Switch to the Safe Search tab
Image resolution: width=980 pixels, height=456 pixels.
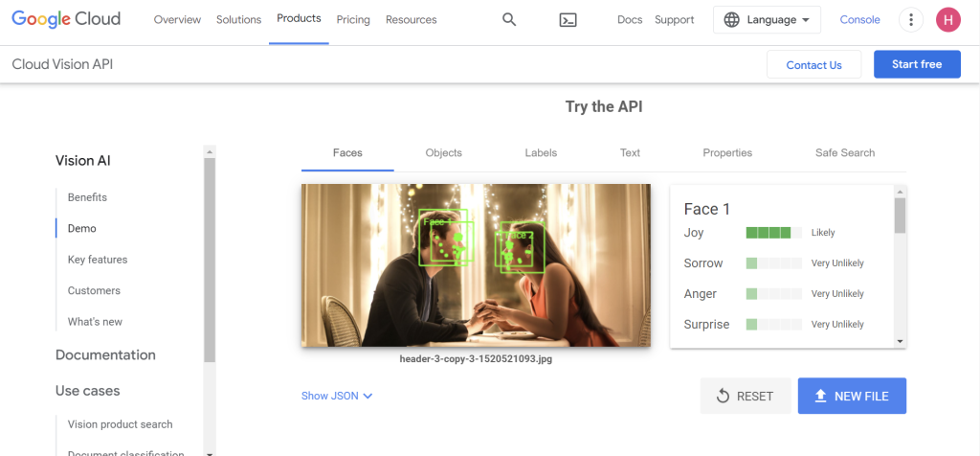[844, 153]
